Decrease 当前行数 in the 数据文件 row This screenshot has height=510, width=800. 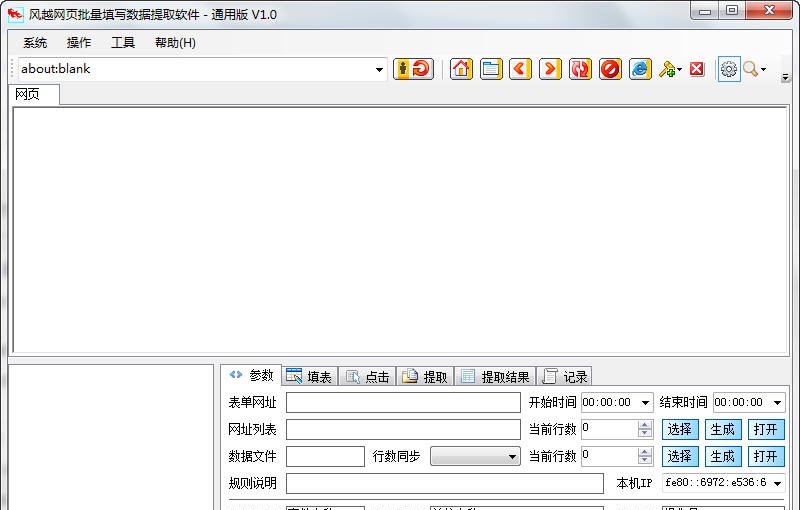(x=645, y=461)
